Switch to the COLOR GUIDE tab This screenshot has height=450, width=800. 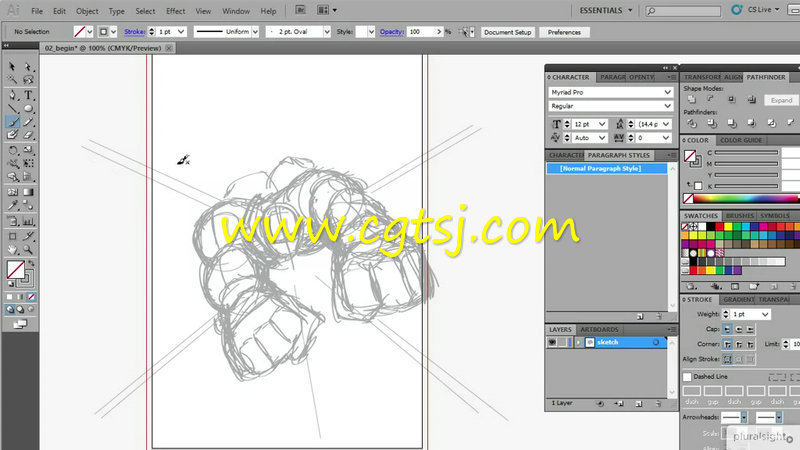[x=741, y=140]
